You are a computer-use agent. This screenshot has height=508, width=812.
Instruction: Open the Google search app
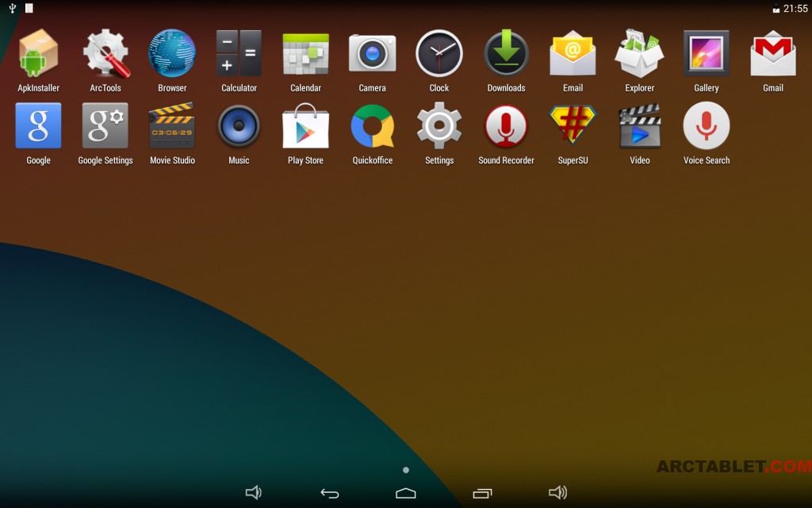tap(38, 126)
